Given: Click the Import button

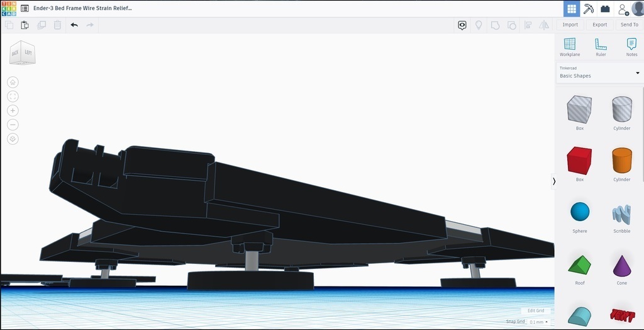Looking at the screenshot, I should [570, 25].
